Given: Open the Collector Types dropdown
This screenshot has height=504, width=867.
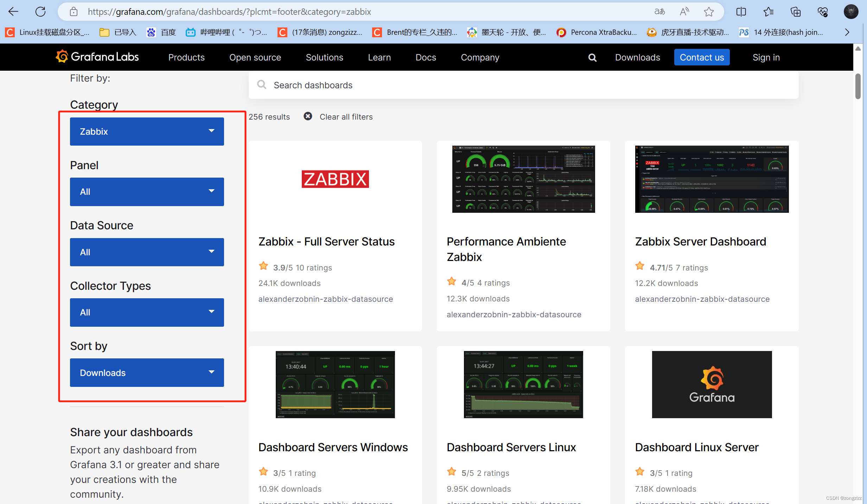Looking at the screenshot, I should coord(147,312).
